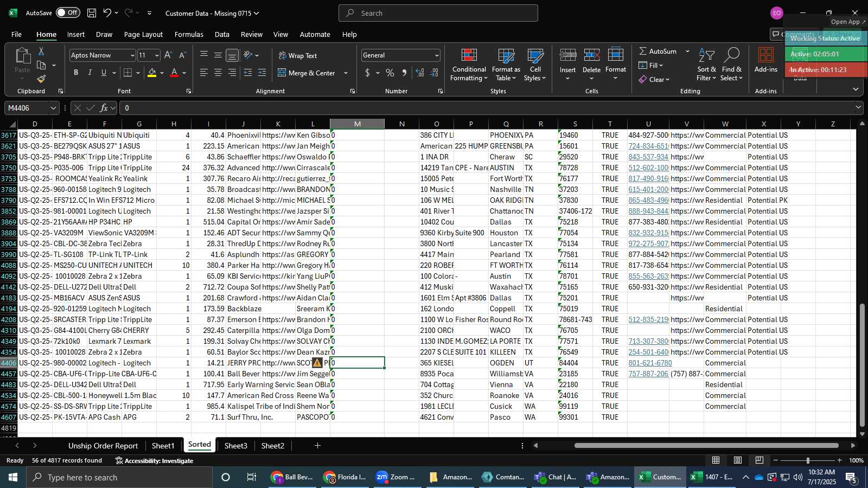Open Add-ins from ribbon
The width and height of the screenshot is (868, 488).
pos(766,60)
